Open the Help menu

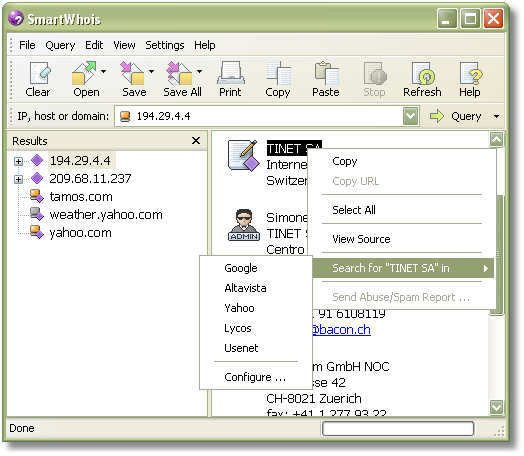205,45
